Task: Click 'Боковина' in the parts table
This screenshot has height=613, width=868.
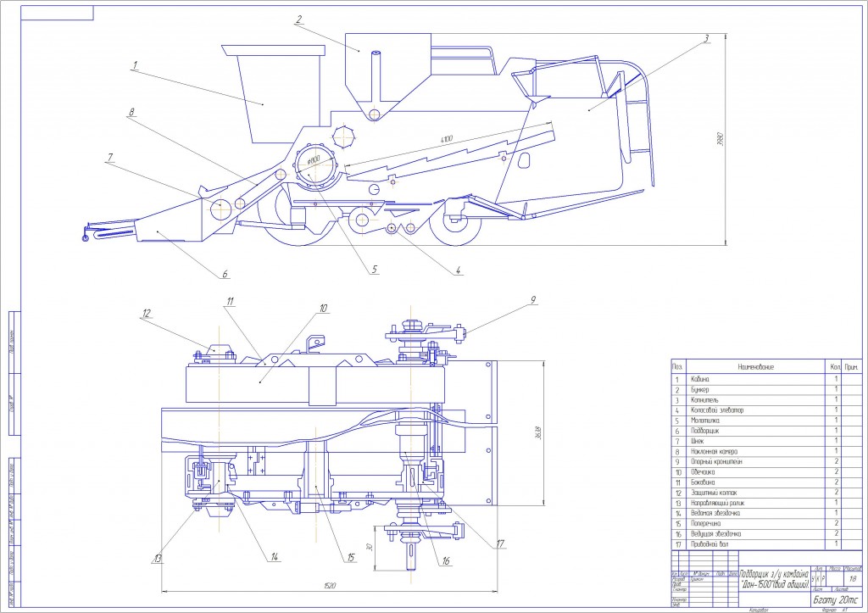Action: [x=703, y=482]
